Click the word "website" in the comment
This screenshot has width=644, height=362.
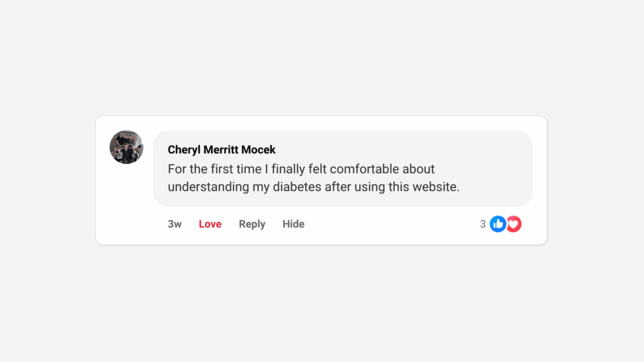click(436, 187)
